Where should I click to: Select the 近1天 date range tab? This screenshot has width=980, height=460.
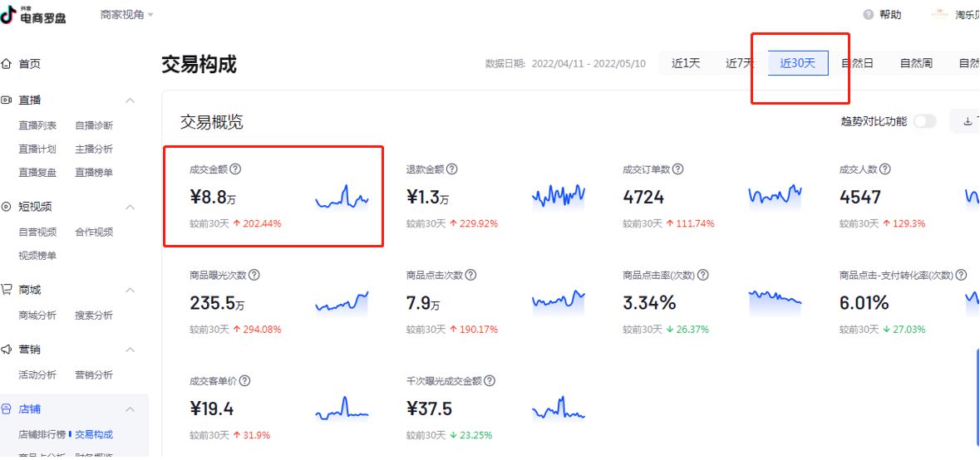(686, 63)
